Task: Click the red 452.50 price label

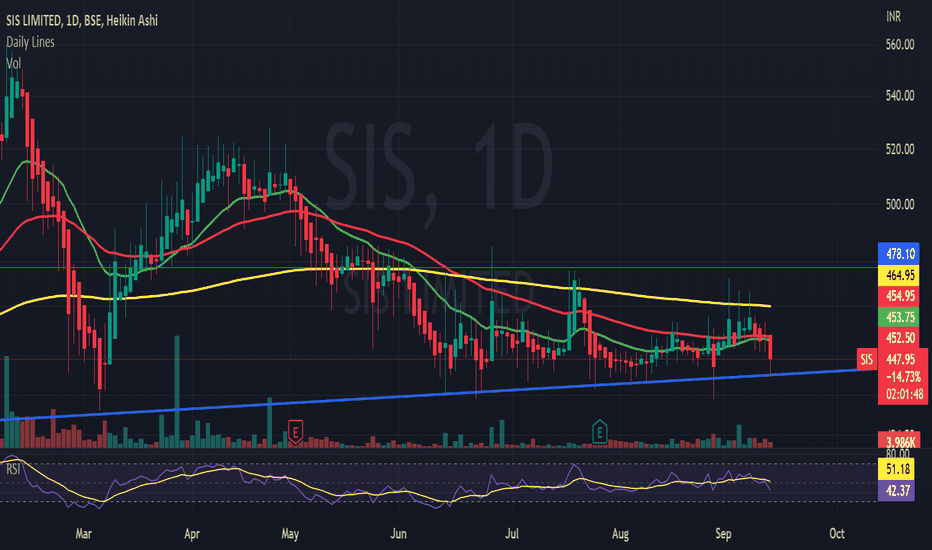Action: pyautogui.click(x=898, y=338)
